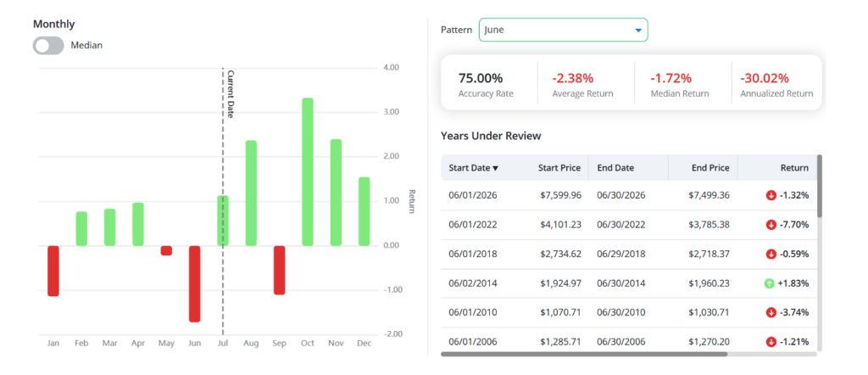Image resolution: width=868 pixels, height=375 pixels.
Task: Click the red down arrow icon for -7.70%
Action: (x=771, y=225)
